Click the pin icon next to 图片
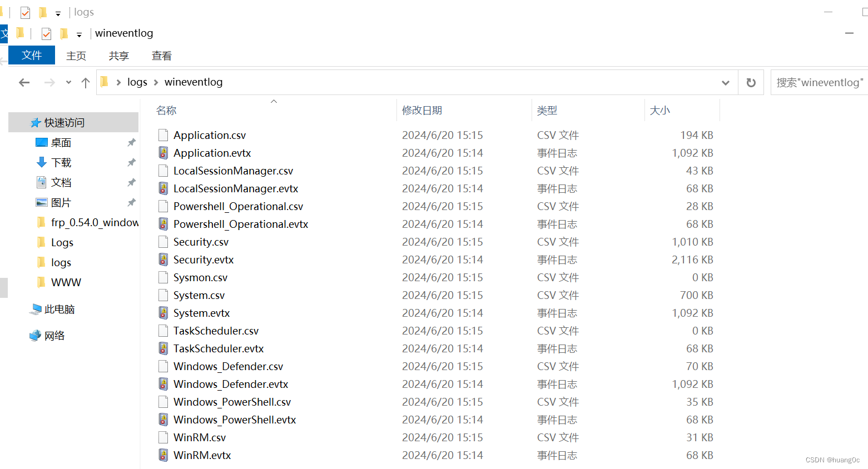The width and height of the screenshot is (868, 469). (x=131, y=203)
